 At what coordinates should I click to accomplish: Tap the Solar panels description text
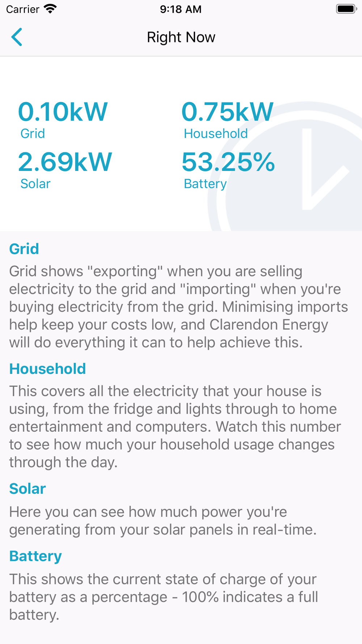point(163,520)
